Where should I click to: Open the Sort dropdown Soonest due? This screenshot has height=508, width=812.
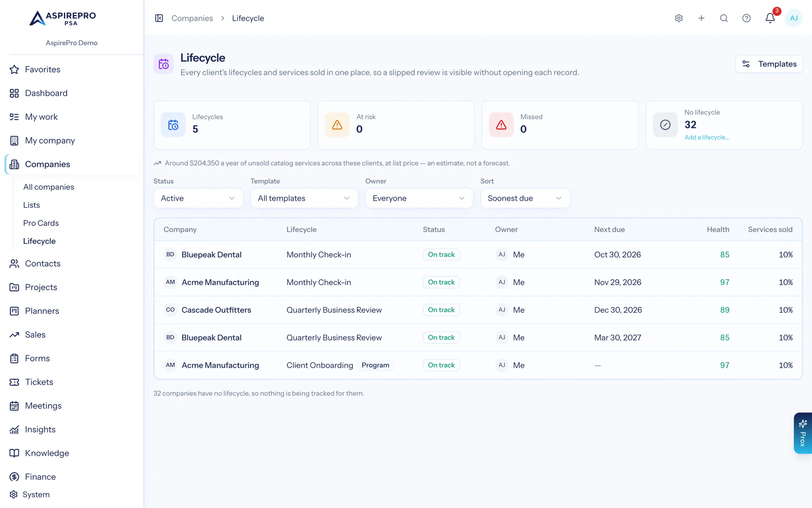[525, 198]
